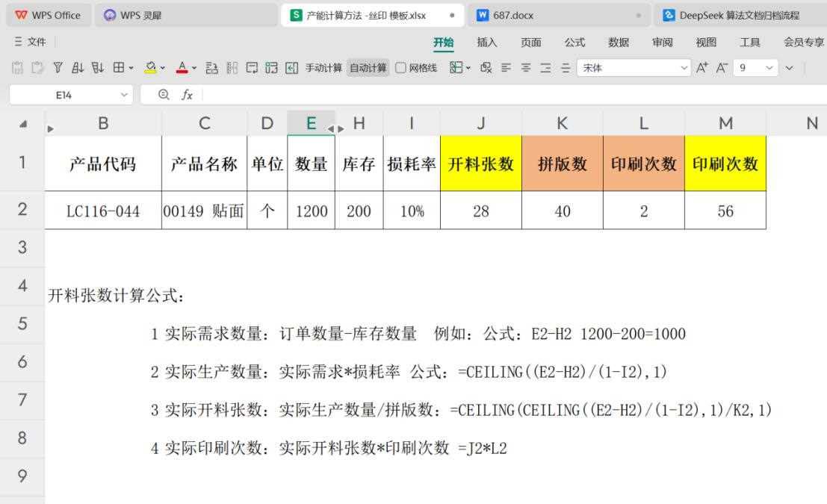Click the icon right of font color arrow
The height and width of the screenshot is (504, 827).
[211, 67]
